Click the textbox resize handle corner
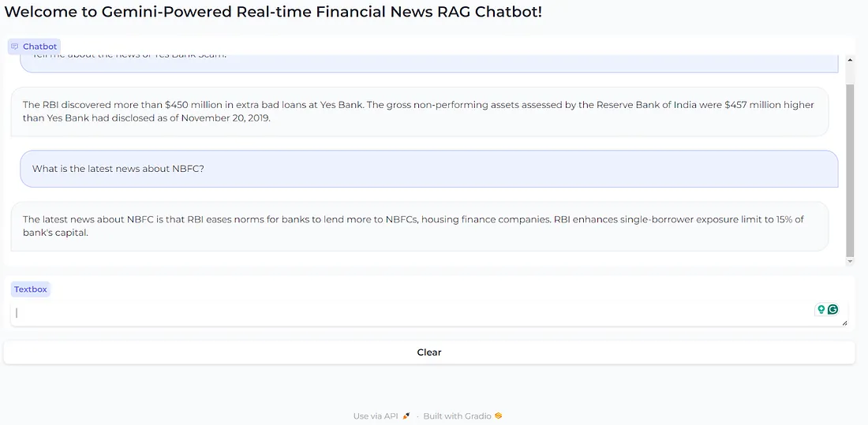This screenshot has width=868, height=425. (844, 322)
